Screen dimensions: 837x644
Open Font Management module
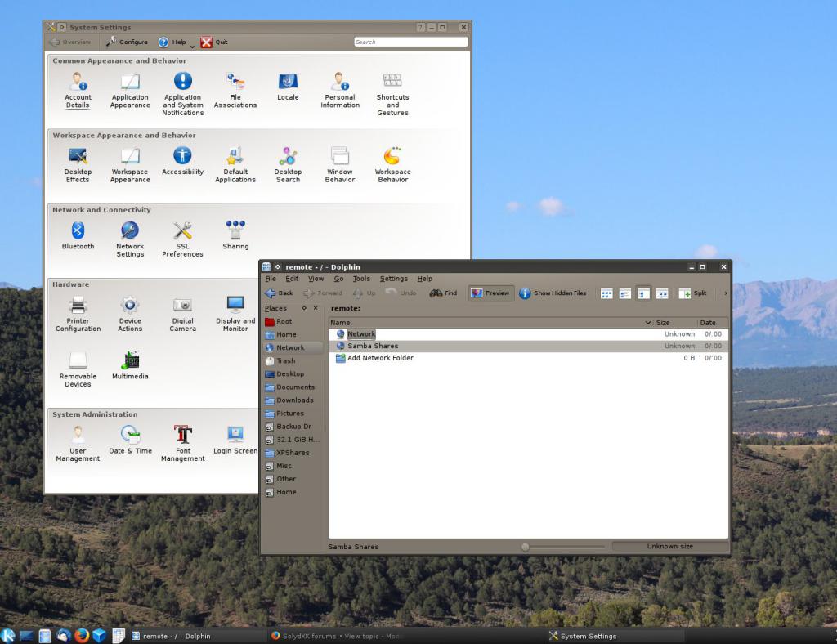coord(182,444)
